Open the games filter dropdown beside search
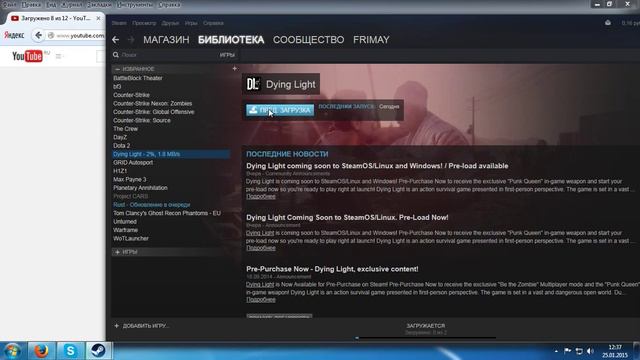Viewport: 640px width, 360px height. click(227, 55)
